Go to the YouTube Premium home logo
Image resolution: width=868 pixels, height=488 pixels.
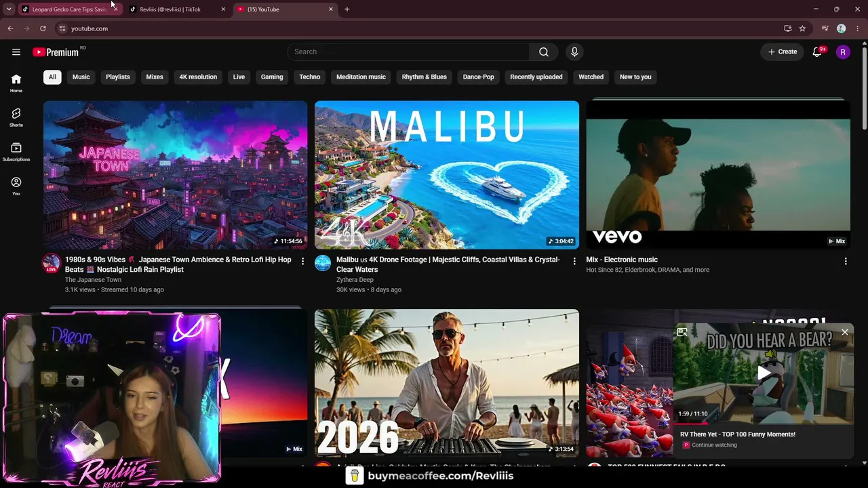click(x=56, y=52)
